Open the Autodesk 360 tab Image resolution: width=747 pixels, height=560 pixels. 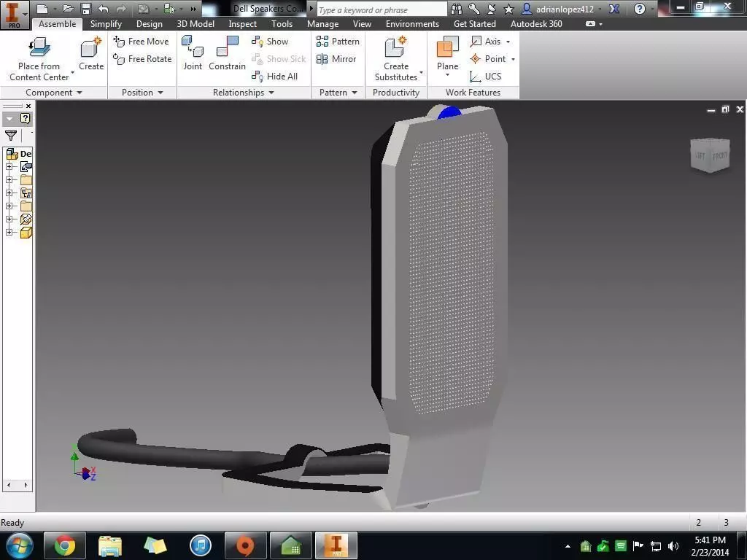click(x=536, y=24)
